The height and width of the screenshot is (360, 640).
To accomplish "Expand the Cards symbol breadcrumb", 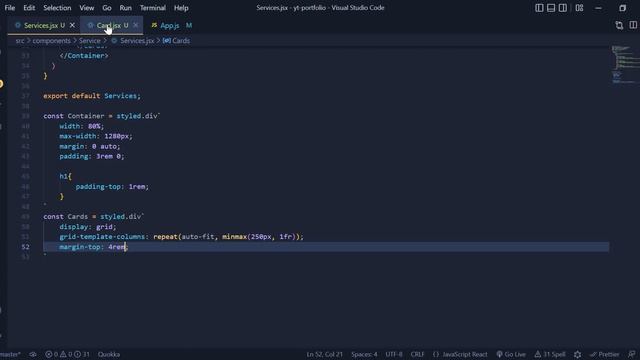I will pyautogui.click(x=177, y=41).
